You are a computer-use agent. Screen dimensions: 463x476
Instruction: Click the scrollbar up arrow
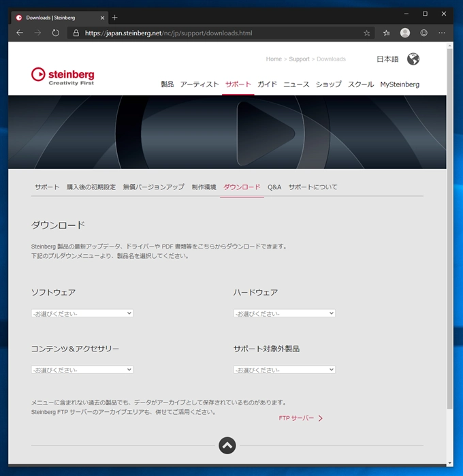[449, 46]
